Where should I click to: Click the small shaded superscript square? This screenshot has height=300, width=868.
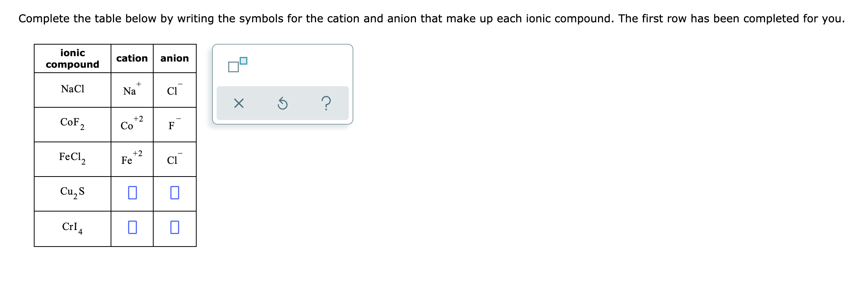click(244, 60)
